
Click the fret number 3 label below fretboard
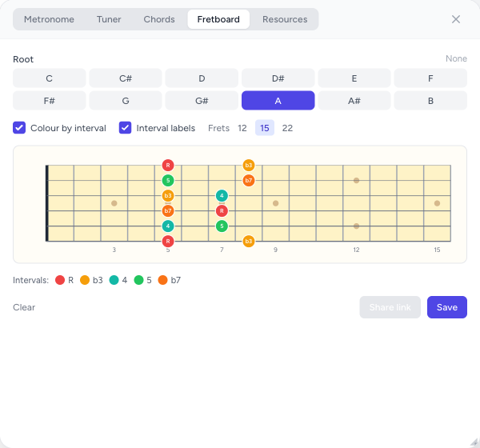pos(114,250)
